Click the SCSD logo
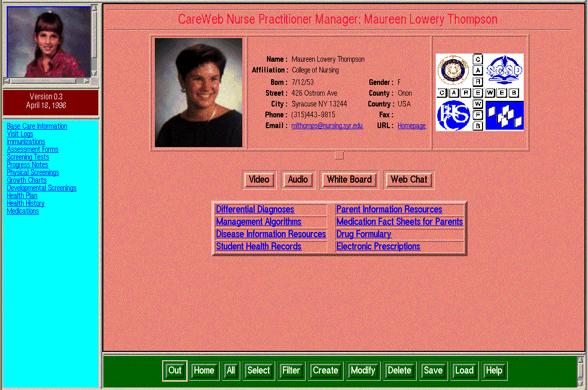 (504, 70)
